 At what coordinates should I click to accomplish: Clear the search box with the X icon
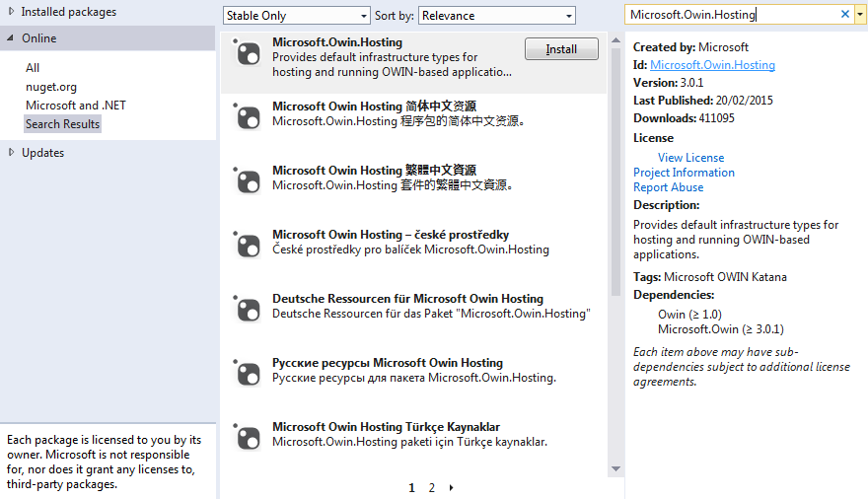coord(844,15)
